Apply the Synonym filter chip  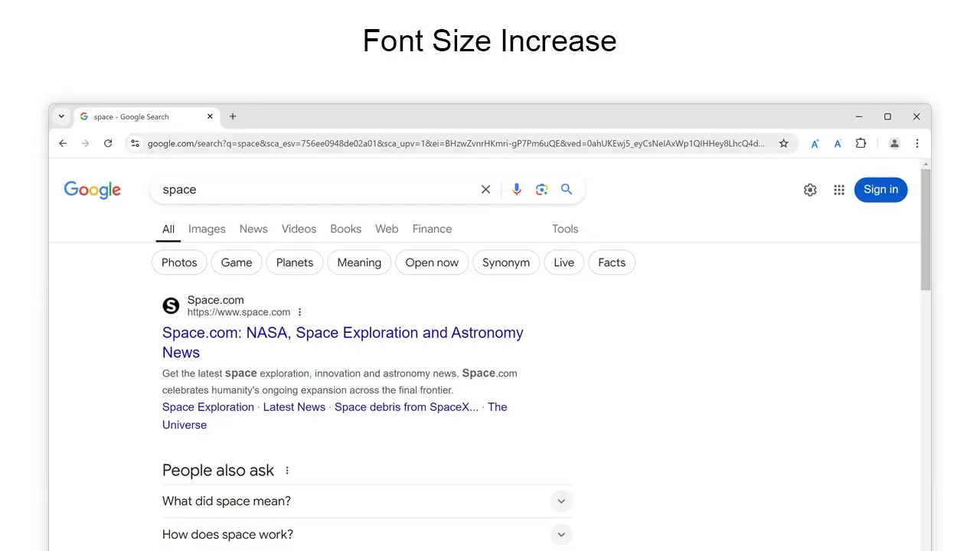point(506,262)
